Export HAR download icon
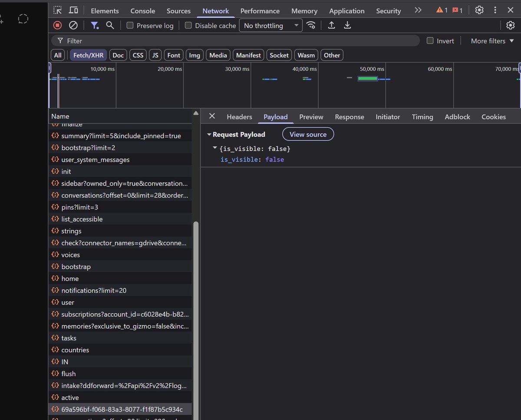521x420 pixels. (347, 25)
